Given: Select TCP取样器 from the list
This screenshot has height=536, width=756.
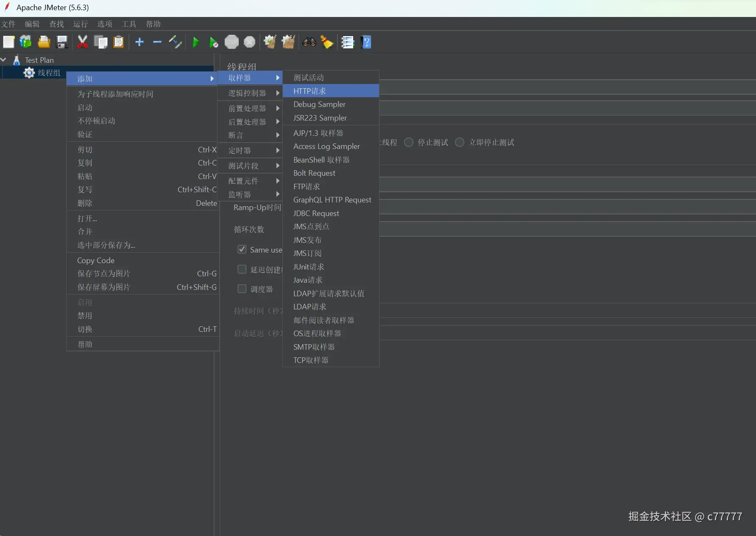Looking at the screenshot, I should [x=331, y=360].
